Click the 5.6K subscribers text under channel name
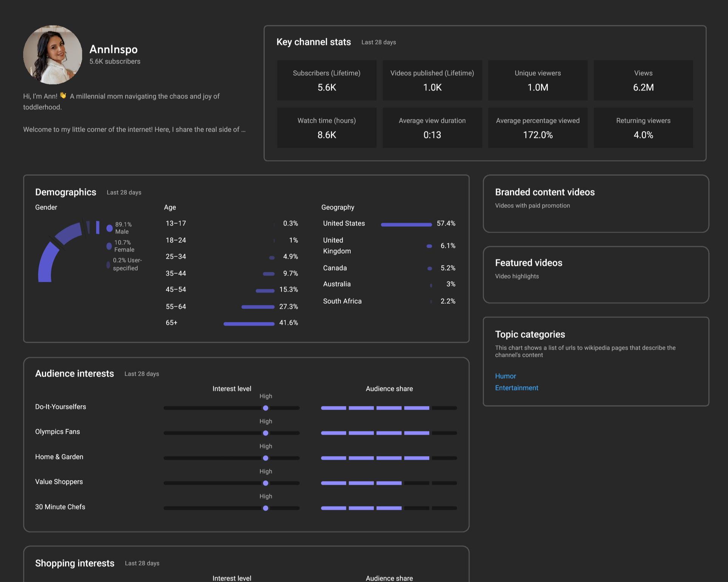 click(x=115, y=61)
